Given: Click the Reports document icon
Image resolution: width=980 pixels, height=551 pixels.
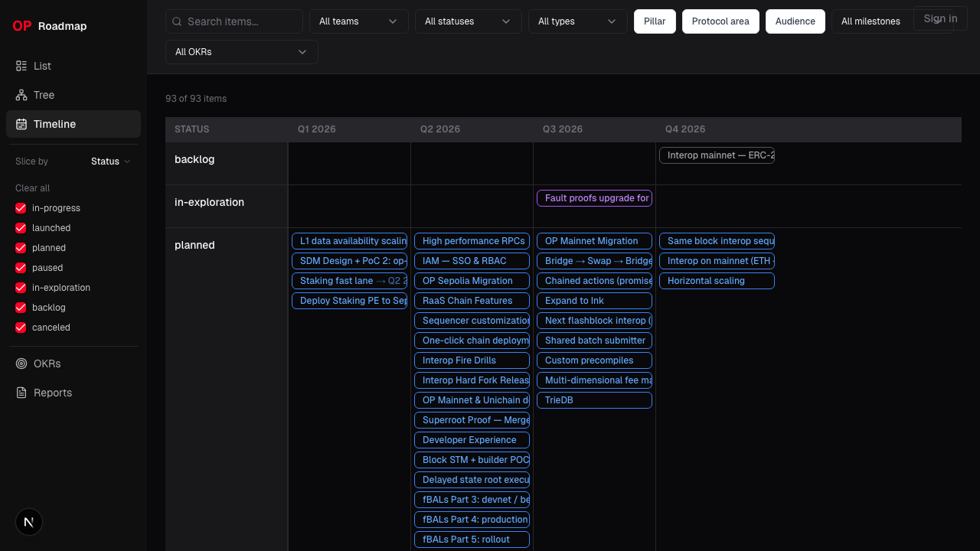Looking at the screenshot, I should 21,393.
